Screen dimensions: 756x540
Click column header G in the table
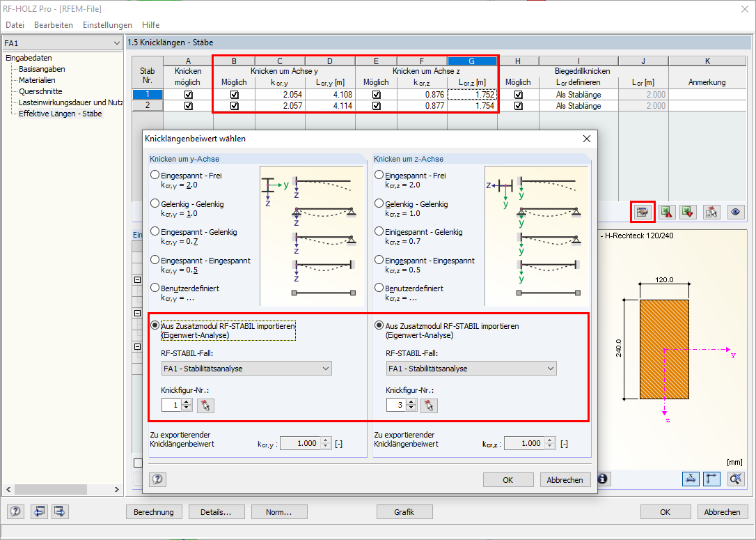click(x=472, y=61)
